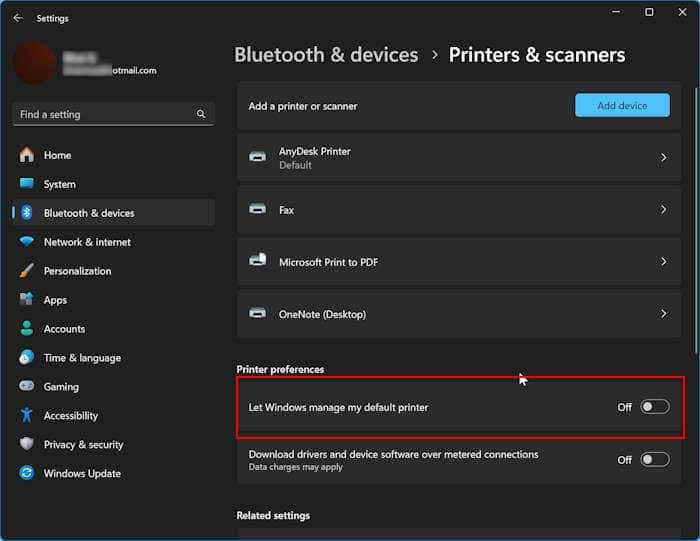Click the Fax printer icon
Image resolution: width=700 pixels, height=541 pixels.
258,209
